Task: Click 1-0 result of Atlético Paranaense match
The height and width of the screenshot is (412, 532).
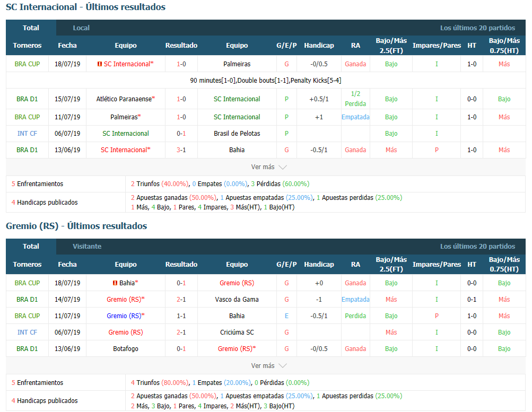Action: [x=181, y=99]
